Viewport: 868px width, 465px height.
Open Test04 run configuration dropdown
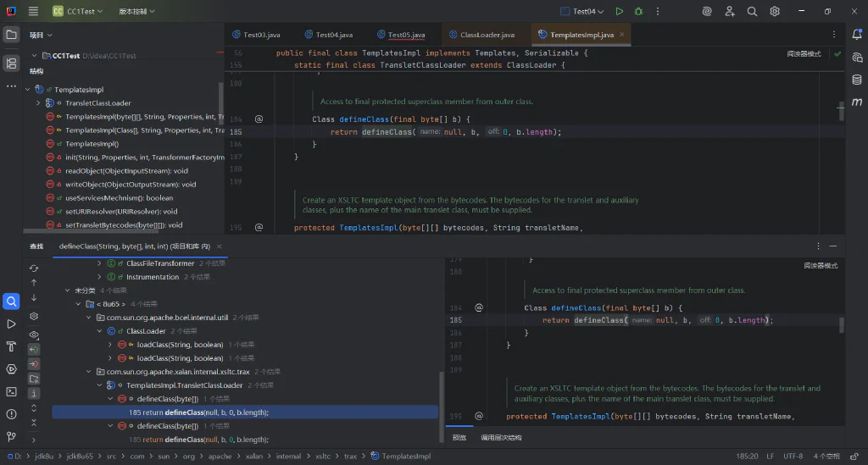pyautogui.click(x=581, y=11)
